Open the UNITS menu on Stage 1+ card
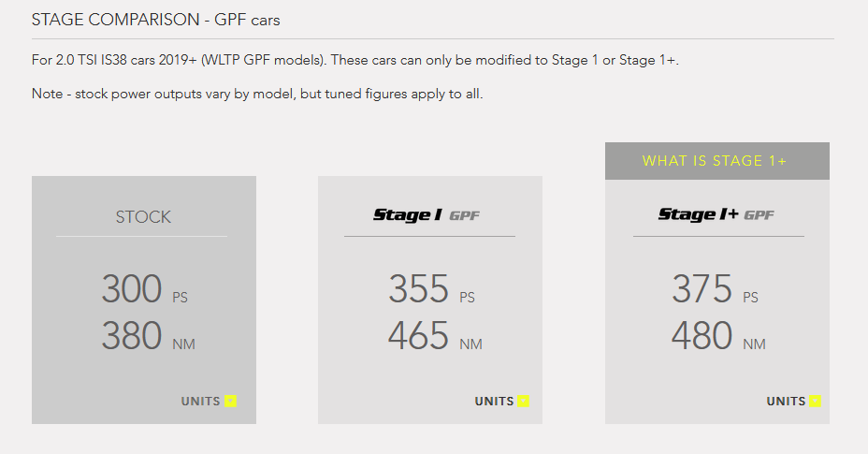 coord(794,402)
